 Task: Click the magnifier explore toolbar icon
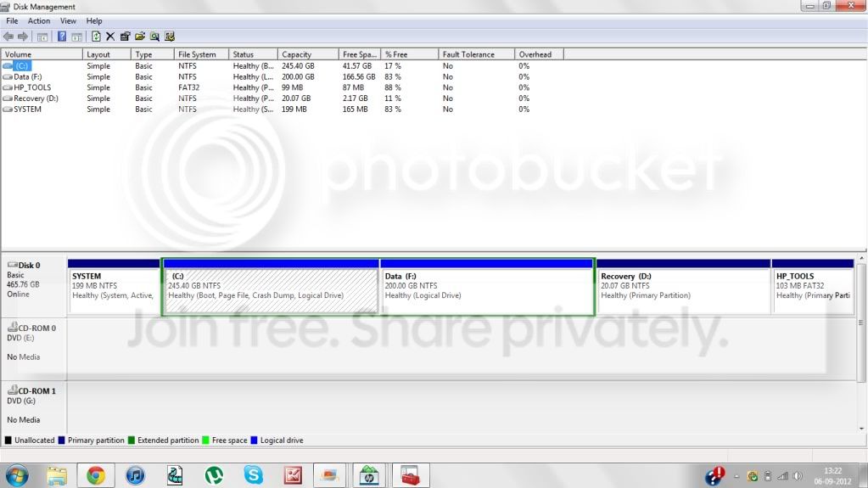click(x=155, y=36)
